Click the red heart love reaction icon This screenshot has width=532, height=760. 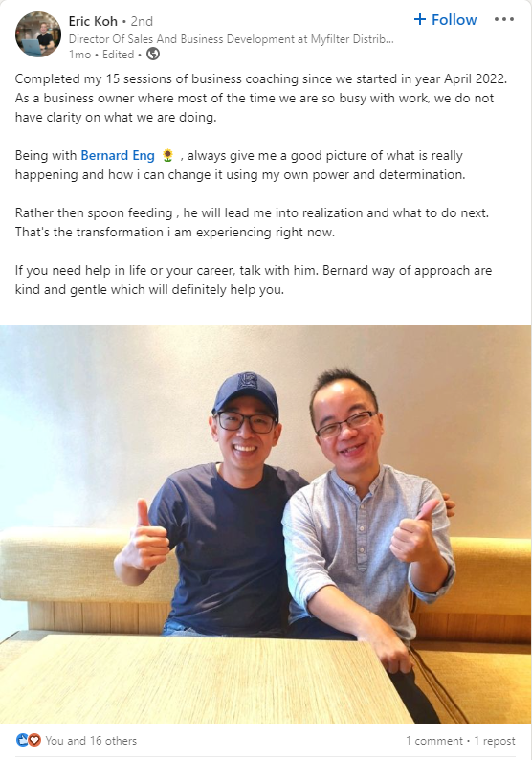tap(33, 740)
